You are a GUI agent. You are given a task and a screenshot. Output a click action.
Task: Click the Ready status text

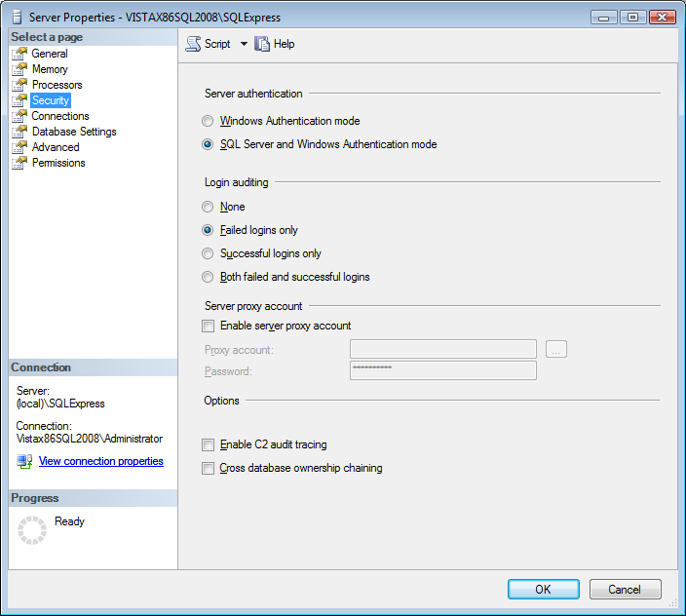(69, 521)
